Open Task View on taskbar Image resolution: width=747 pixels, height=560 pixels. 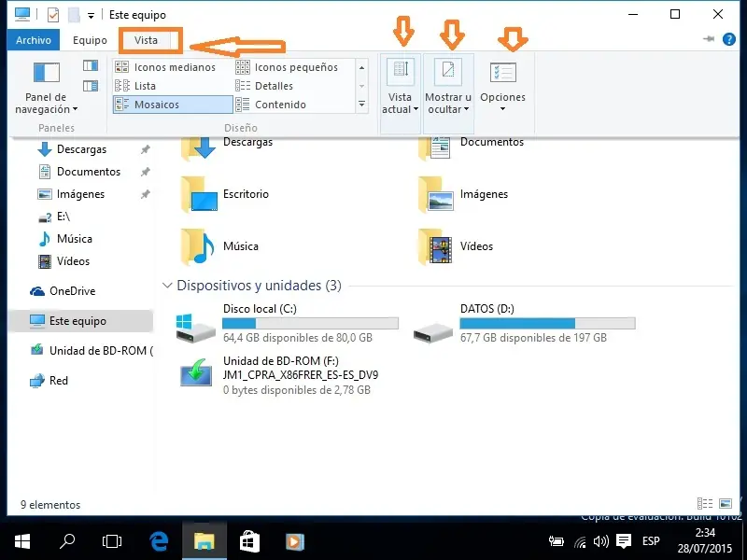pos(112,541)
